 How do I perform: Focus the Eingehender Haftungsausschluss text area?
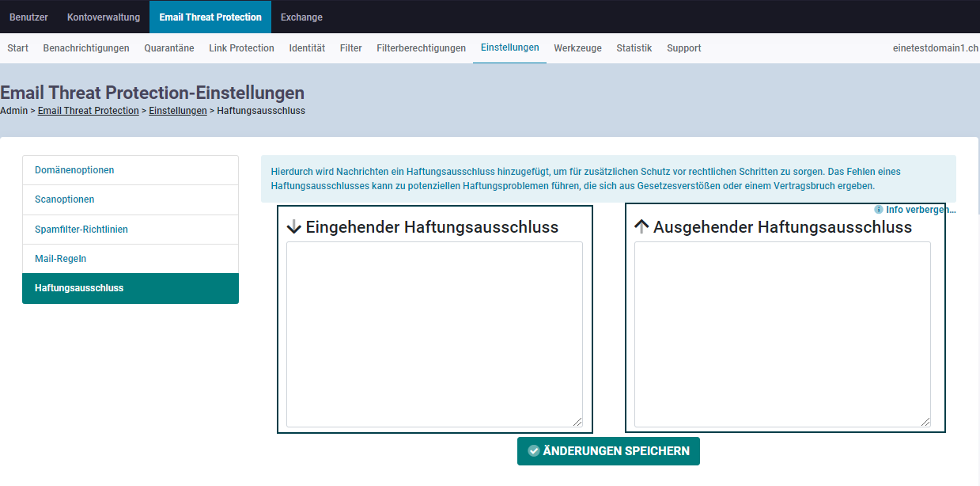tap(434, 334)
